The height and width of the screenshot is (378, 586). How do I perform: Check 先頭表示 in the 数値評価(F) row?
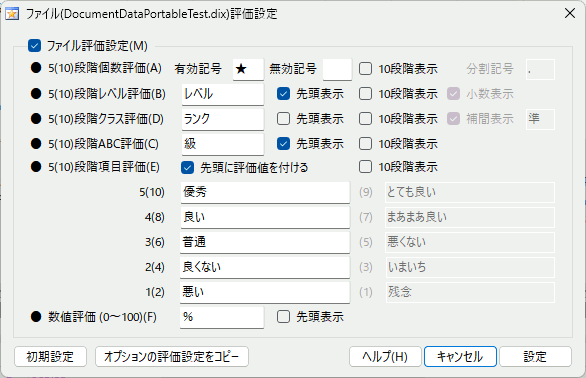click(283, 317)
